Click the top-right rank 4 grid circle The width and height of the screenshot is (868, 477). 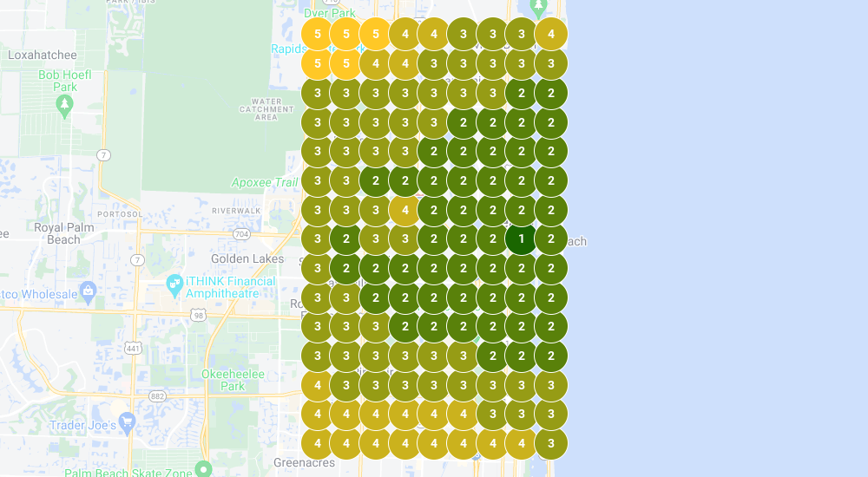pos(550,34)
